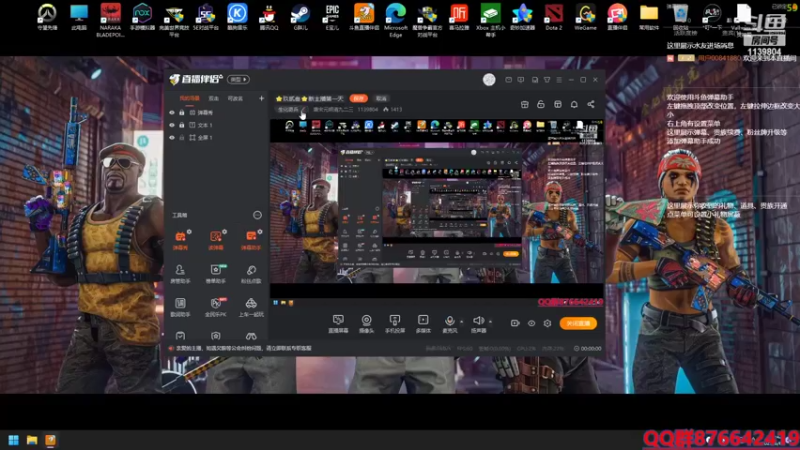800x450 pixels.
Task: Add a camera source (摄像头)
Action: (x=366, y=324)
